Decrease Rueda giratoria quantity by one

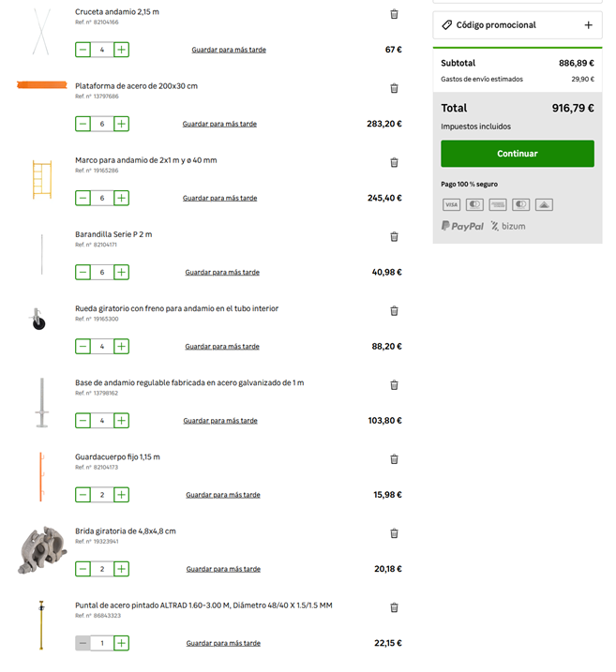(x=83, y=347)
